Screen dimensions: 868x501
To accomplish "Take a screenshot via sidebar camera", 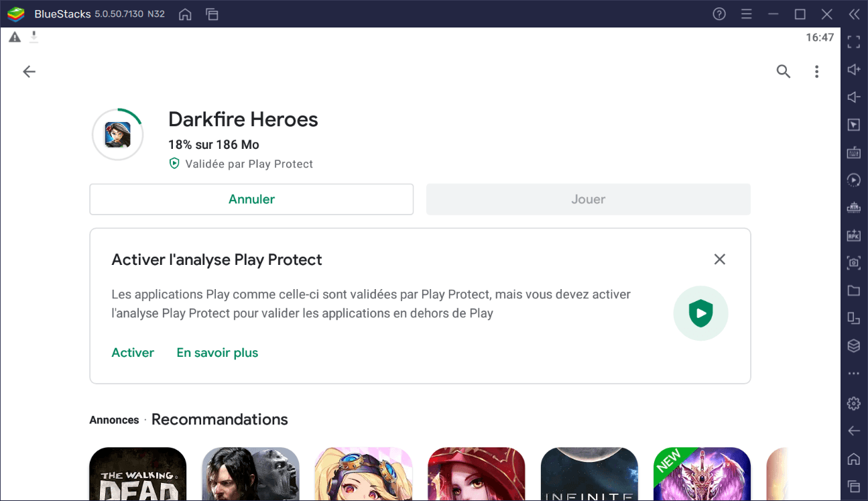I will [x=853, y=263].
